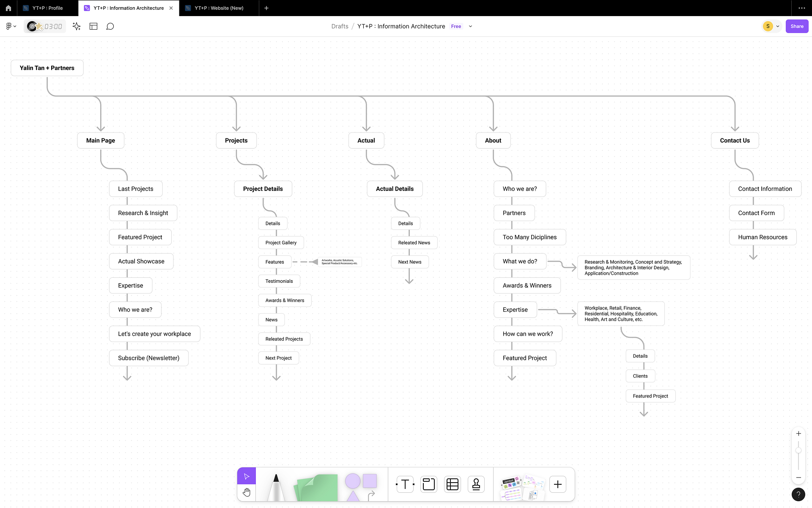Open the Stamp tool
The width and height of the screenshot is (812, 508).
(x=476, y=484)
